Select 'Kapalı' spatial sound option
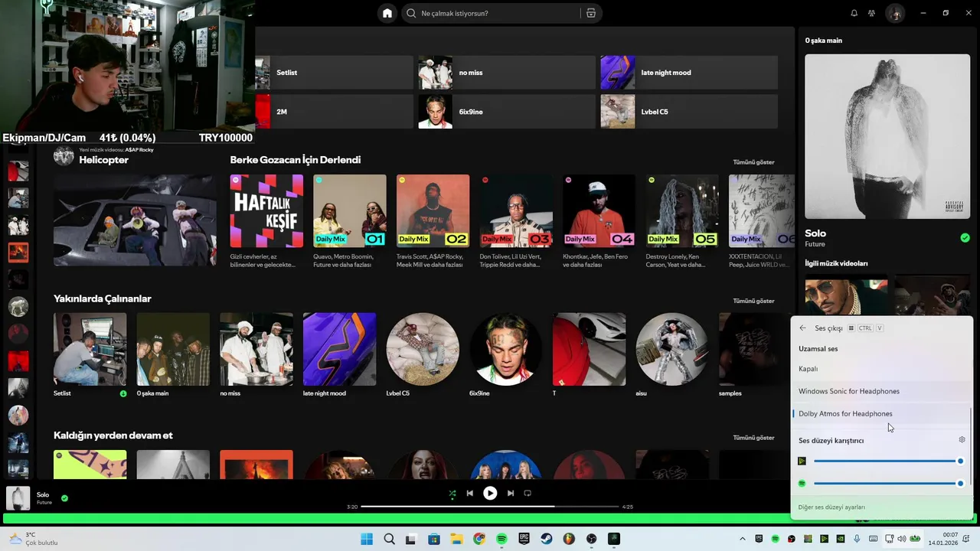 click(x=881, y=369)
